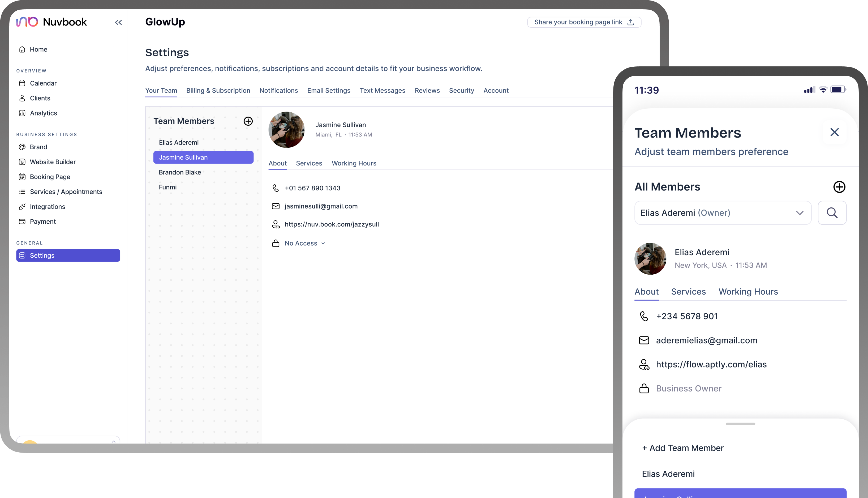
Task: Switch to the Security tab
Action: point(461,91)
